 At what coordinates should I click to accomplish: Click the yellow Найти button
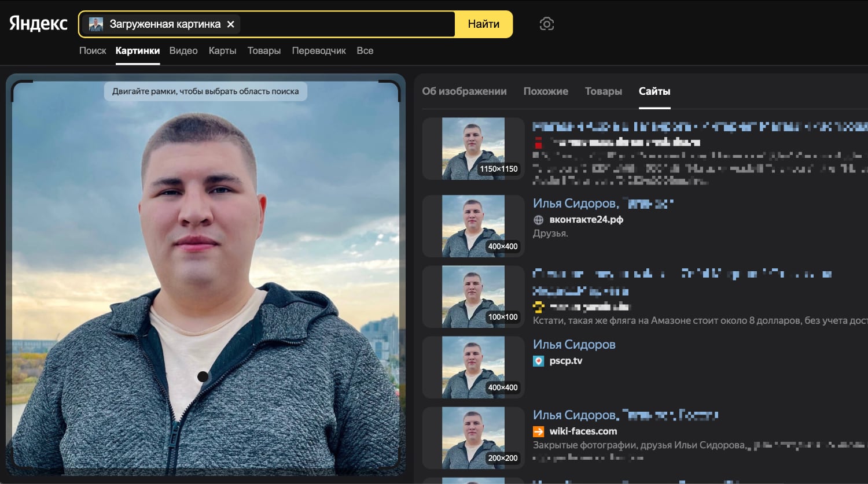tap(484, 24)
